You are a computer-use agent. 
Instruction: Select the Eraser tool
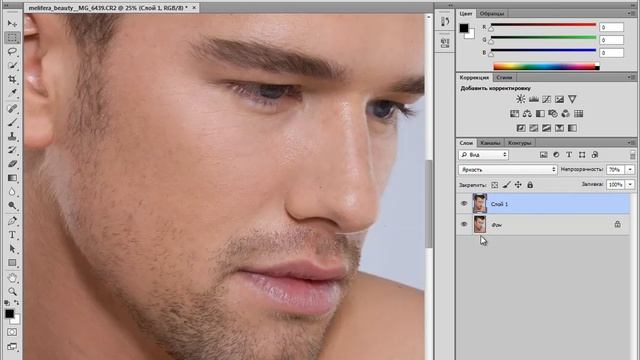tap(12, 164)
